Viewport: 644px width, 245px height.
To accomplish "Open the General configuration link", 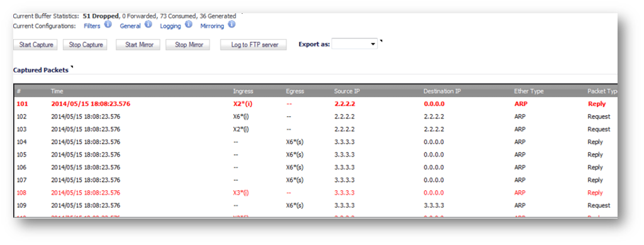I will (x=130, y=26).
